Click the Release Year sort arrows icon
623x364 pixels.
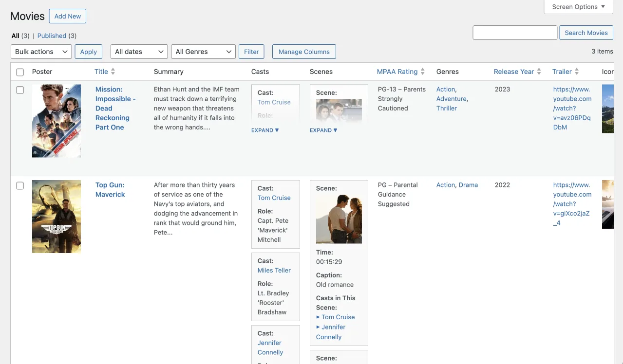[539, 72]
